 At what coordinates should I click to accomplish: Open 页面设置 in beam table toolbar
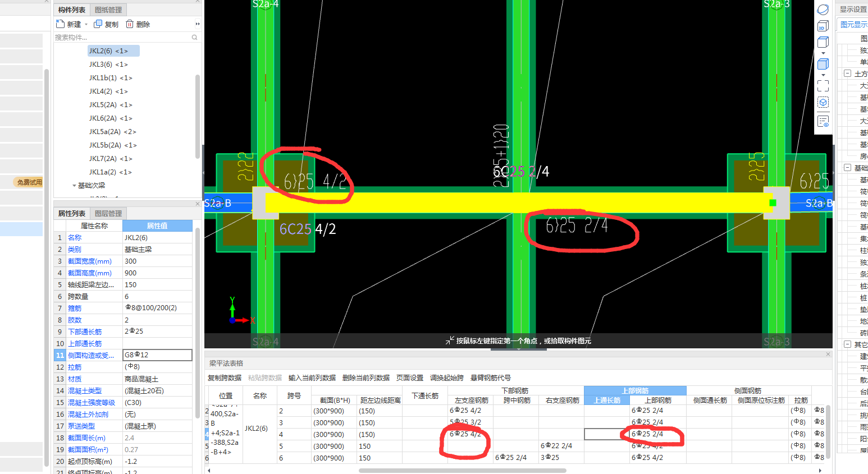(x=410, y=378)
